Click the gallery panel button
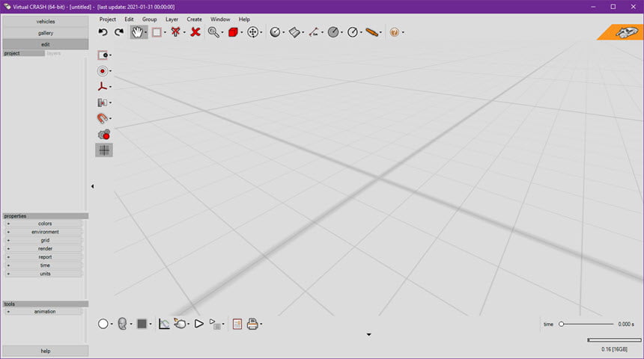 tap(46, 33)
